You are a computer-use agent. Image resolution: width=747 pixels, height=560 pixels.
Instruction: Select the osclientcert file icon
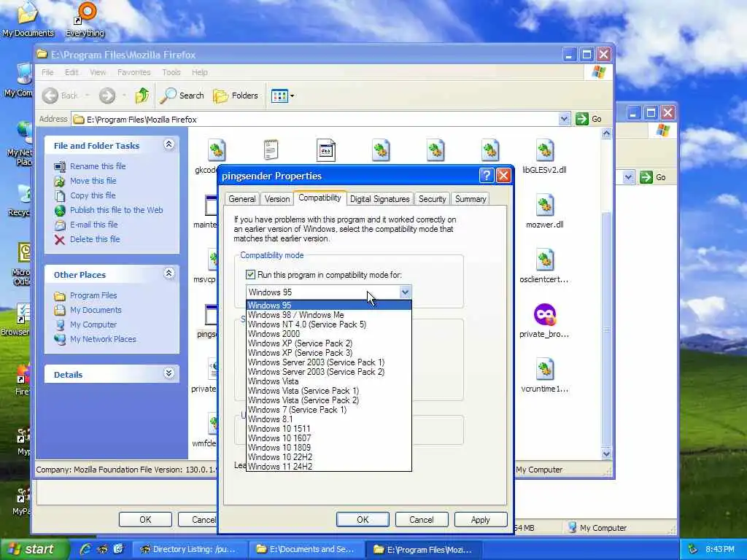click(544, 260)
